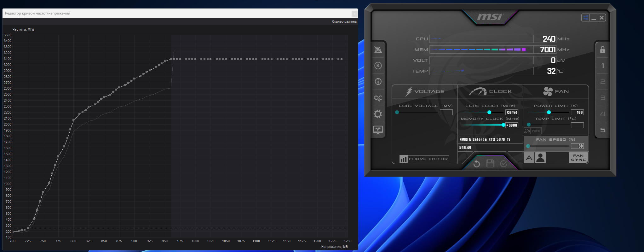644x252 pixels.
Task: Apply settings with the checkmark icon
Action: pyautogui.click(x=503, y=163)
